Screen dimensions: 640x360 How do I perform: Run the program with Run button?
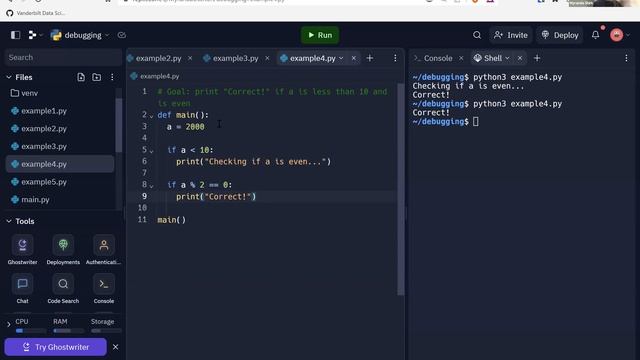pos(320,35)
